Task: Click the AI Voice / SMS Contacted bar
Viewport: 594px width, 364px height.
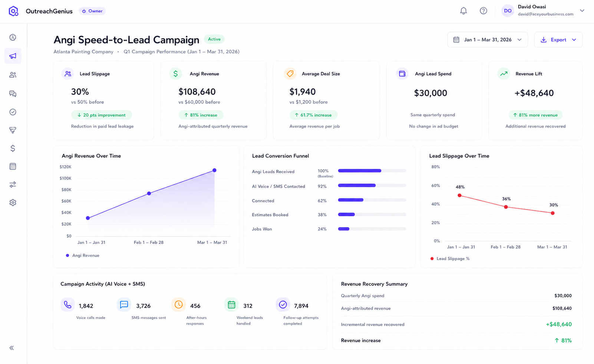Action: pyautogui.click(x=372, y=185)
